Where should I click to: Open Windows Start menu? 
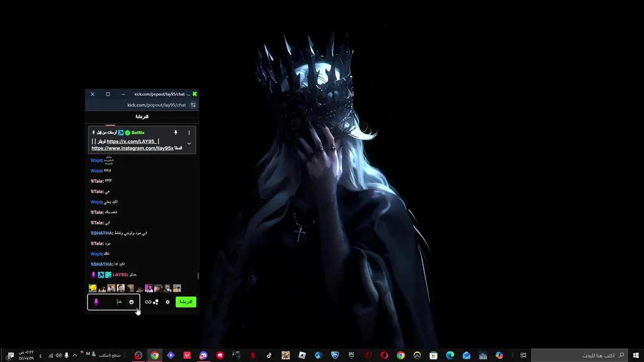point(636,355)
